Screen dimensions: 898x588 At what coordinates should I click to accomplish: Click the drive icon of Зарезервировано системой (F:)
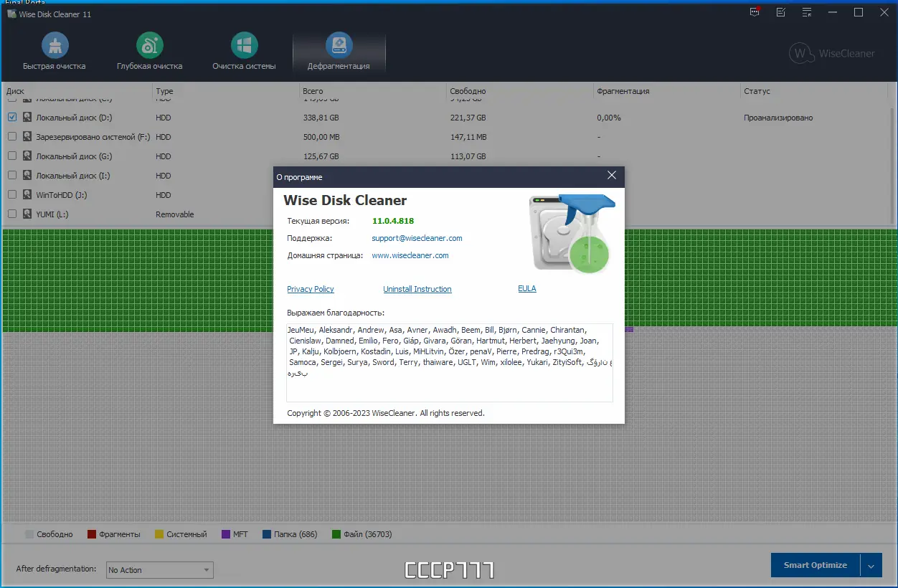click(x=27, y=136)
